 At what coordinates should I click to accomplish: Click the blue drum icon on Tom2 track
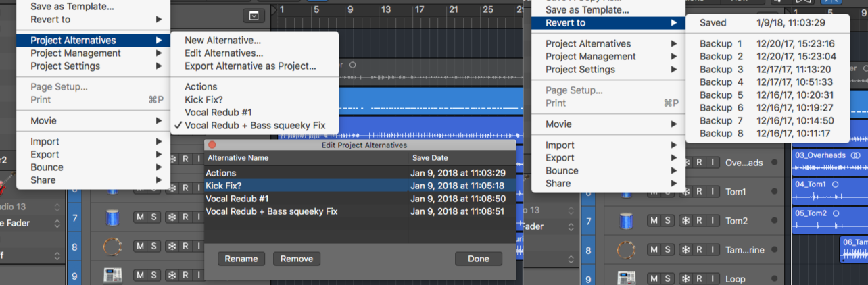point(628,220)
